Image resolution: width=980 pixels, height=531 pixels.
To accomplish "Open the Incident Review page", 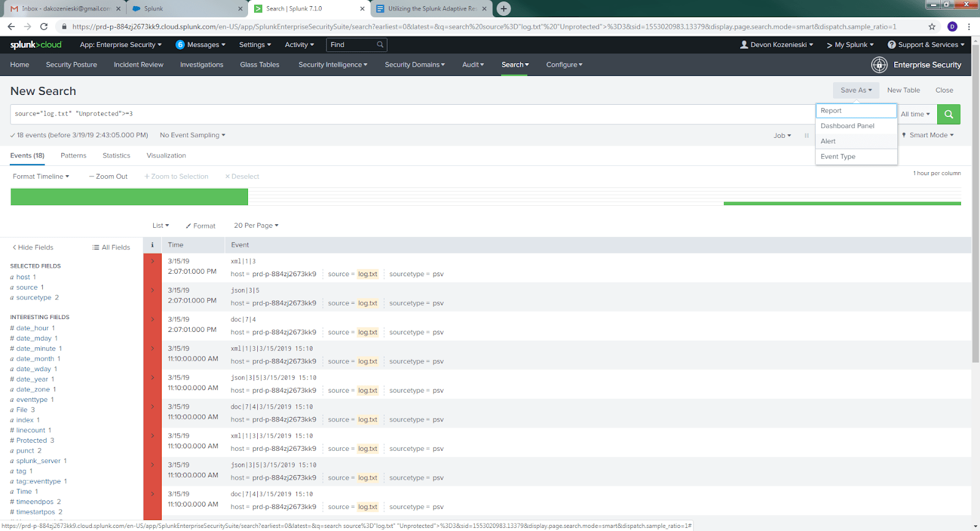I will (x=138, y=65).
